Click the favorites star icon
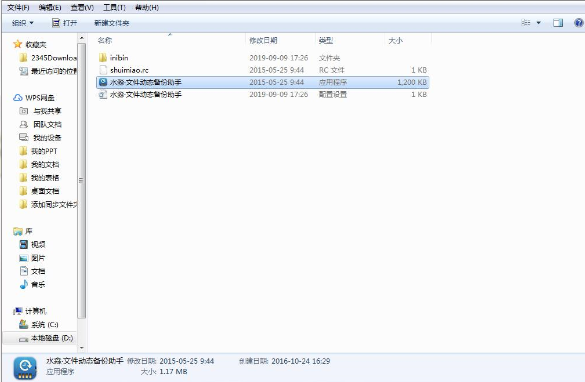The height and width of the screenshot is (382, 585). [18, 44]
